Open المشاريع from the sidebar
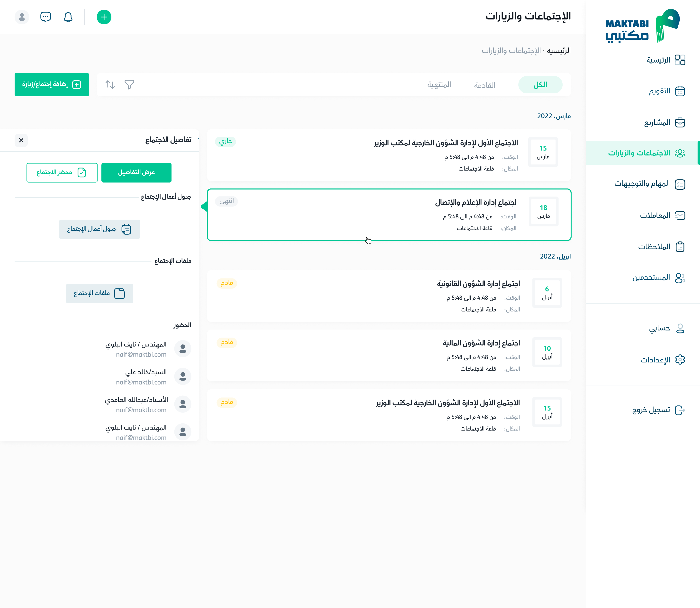Image resolution: width=700 pixels, height=608 pixels. 664,122
